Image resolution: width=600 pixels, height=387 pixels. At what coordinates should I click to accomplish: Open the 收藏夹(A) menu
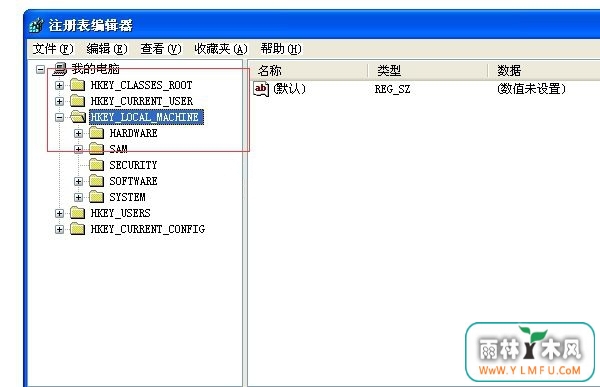(x=221, y=49)
